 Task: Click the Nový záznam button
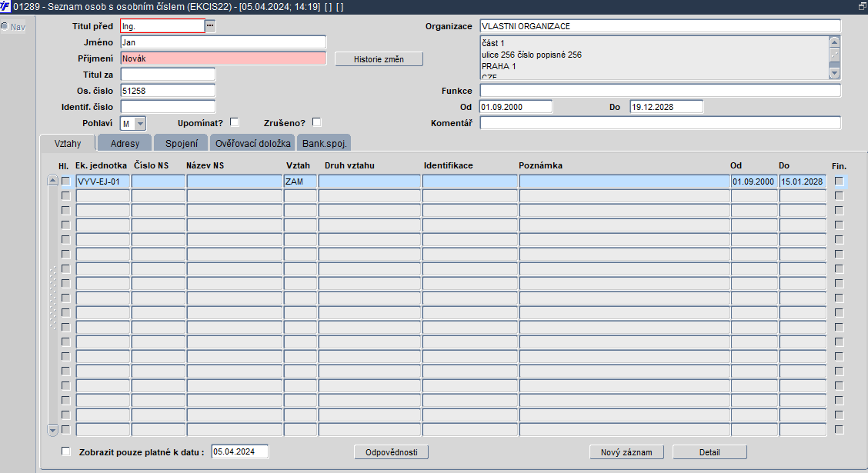point(626,452)
